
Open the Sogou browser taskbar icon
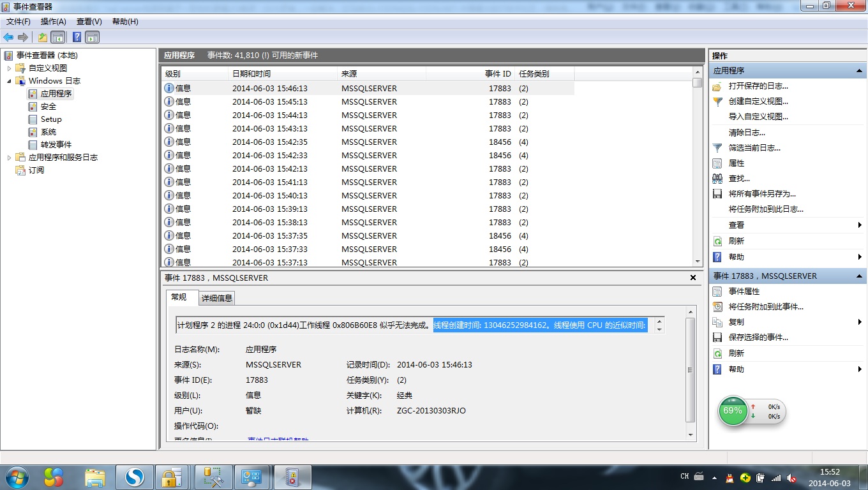click(x=135, y=477)
